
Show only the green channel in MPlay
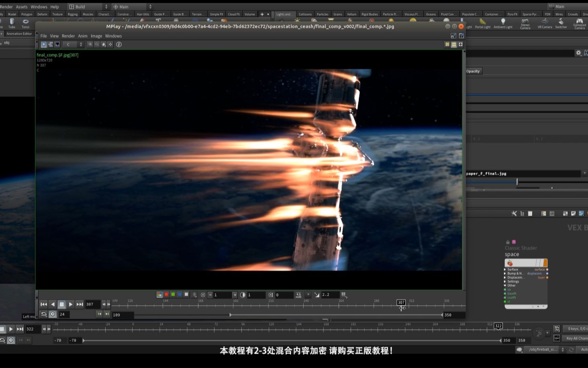tap(173, 295)
